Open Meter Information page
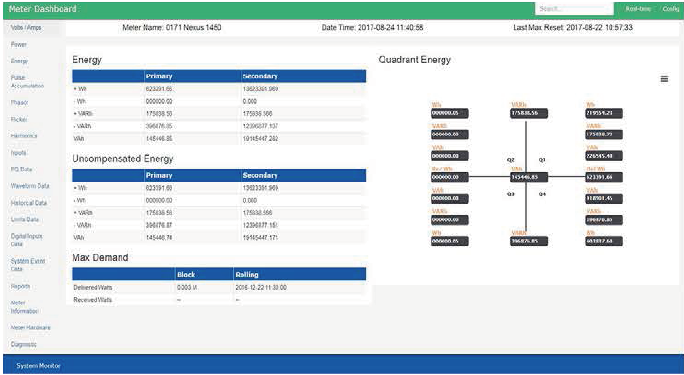 [x=24, y=307]
